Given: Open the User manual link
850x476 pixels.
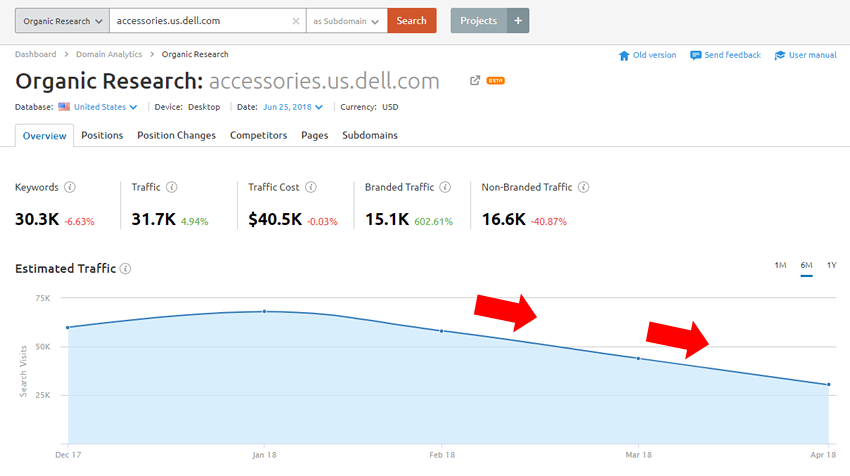Looking at the screenshot, I should (x=805, y=55).
